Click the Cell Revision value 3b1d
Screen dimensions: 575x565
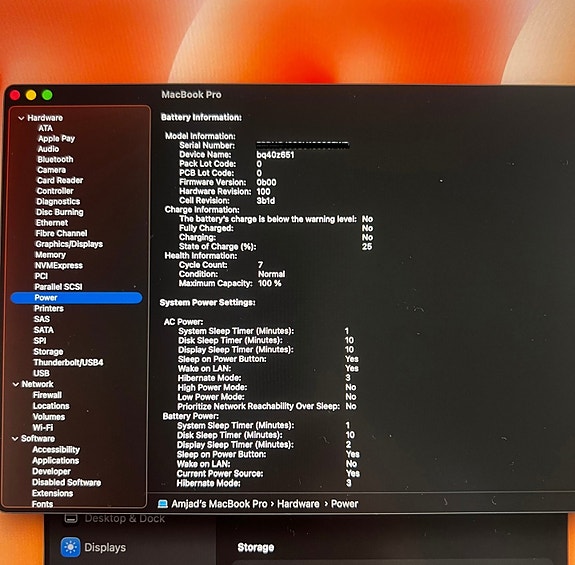click(x=265, y=201)
